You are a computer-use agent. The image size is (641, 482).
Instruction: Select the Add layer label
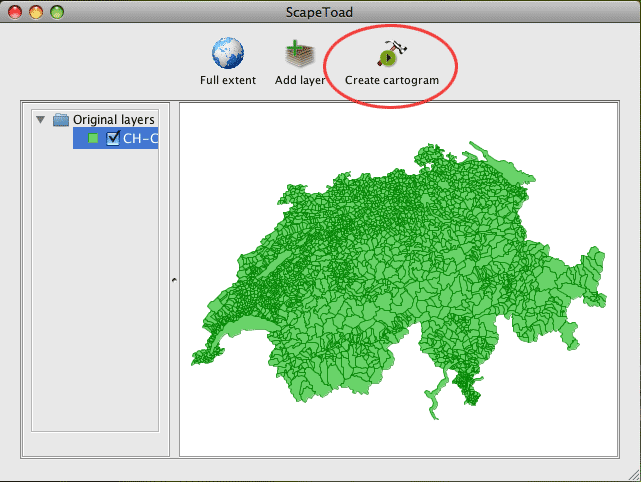(x=300, y=80)
